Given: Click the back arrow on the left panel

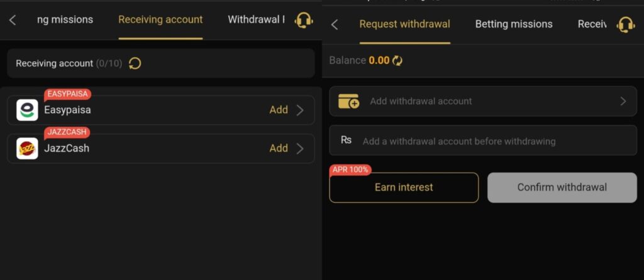Looking at the screenshot, I should point(13,20).
